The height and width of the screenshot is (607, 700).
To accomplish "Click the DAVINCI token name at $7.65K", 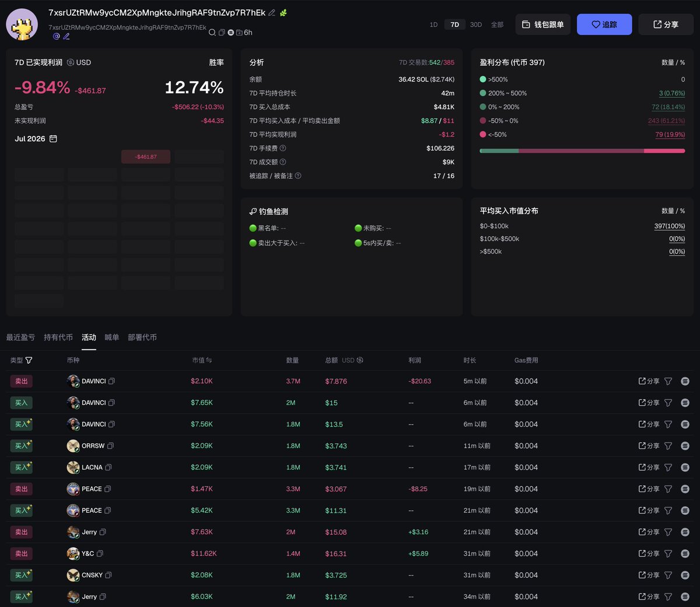I will tap(94, 403).
